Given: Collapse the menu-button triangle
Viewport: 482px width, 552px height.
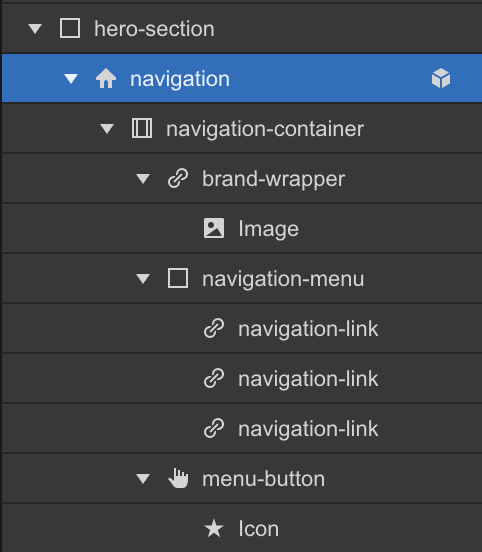Looking at the screenshot, I should click(x=143, y=479).
